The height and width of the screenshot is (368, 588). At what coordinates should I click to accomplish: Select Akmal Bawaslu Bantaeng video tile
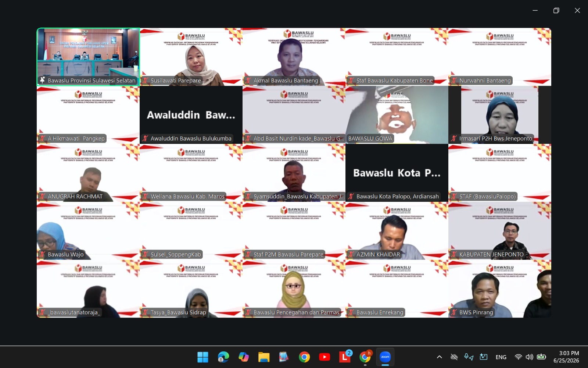pyautogui.click(x=294, y=57)
